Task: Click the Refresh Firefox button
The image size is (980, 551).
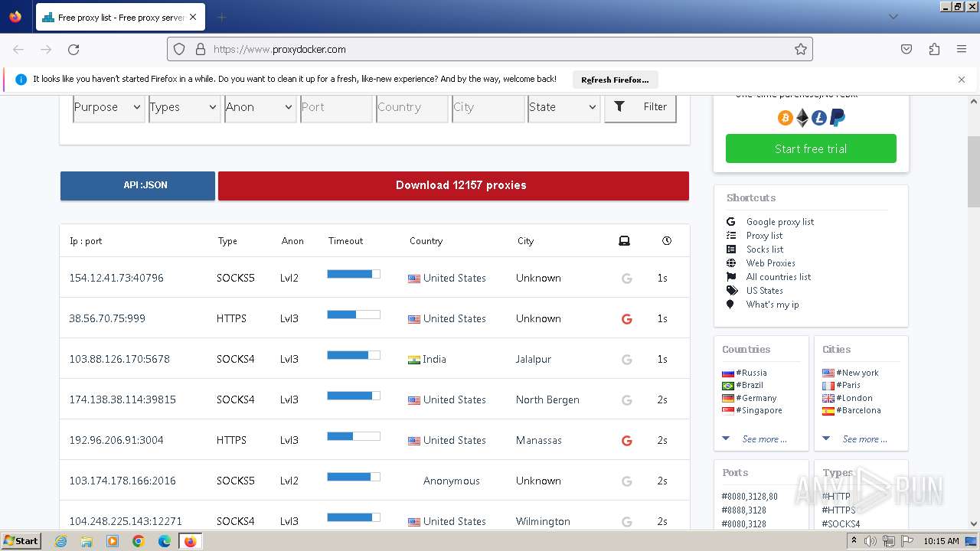Action: (x=615, y=80)
